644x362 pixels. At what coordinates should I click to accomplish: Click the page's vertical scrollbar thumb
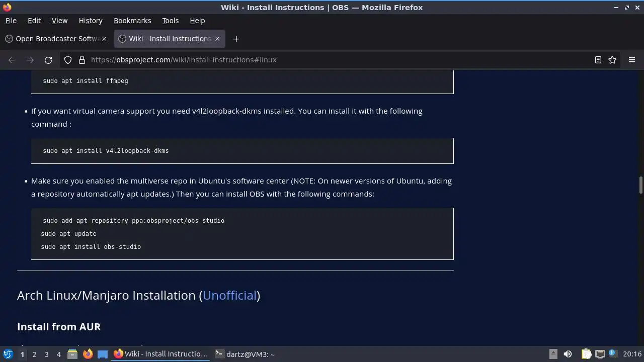click(x=641, y=185)
